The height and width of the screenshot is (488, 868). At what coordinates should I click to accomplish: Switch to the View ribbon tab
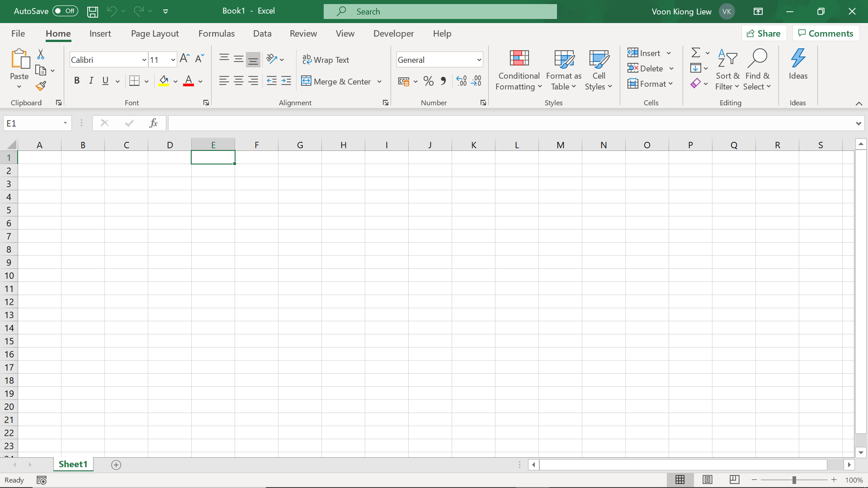[x=345, y=33]
